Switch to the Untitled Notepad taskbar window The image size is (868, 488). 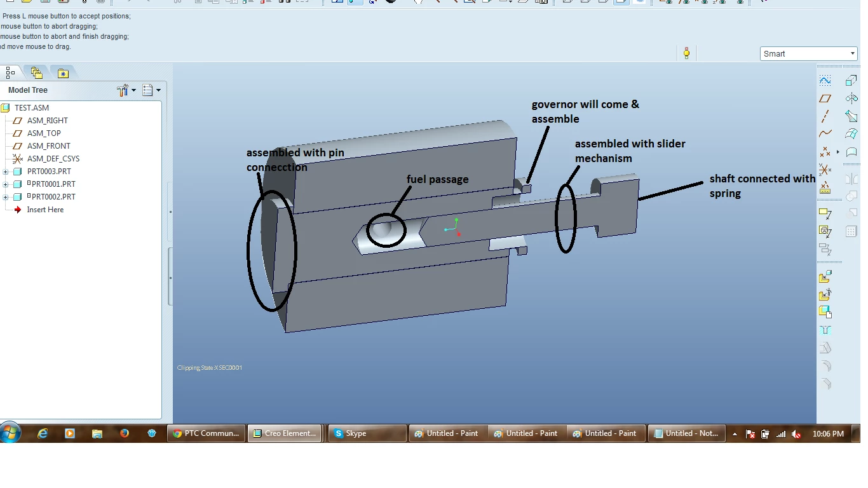(687, 433)
